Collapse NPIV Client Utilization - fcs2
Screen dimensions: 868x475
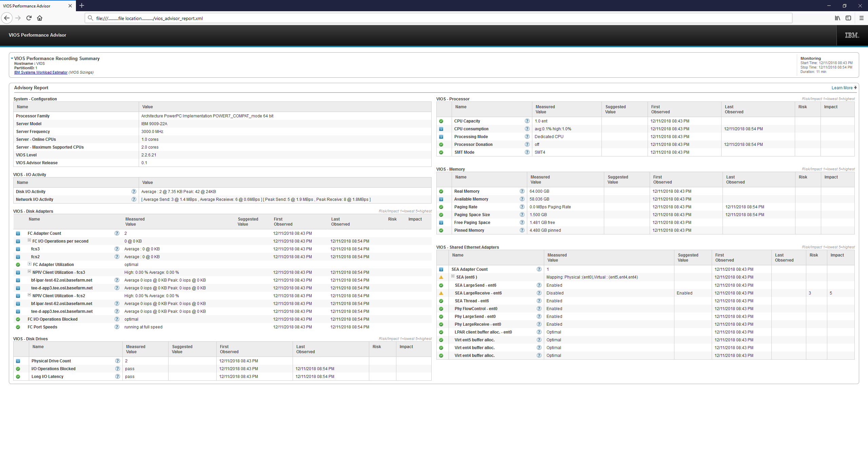point(29,295)
